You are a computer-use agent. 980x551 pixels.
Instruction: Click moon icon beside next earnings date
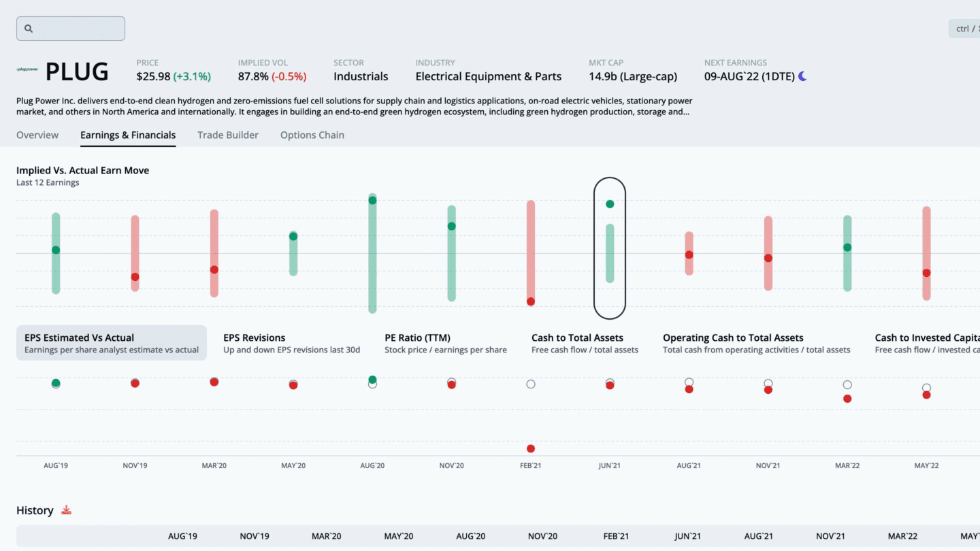(802, 76)
